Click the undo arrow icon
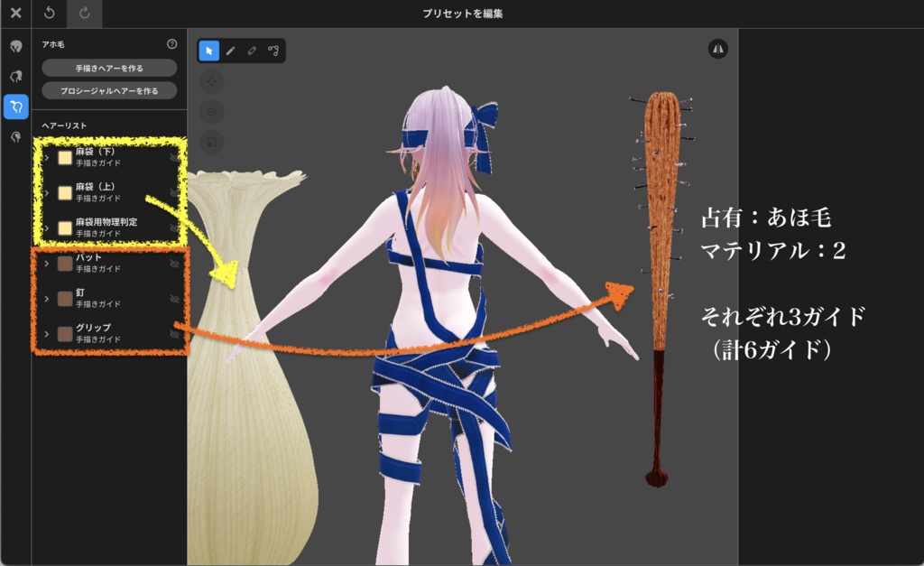This screenshot has width=924, height=566. point(50,14)
